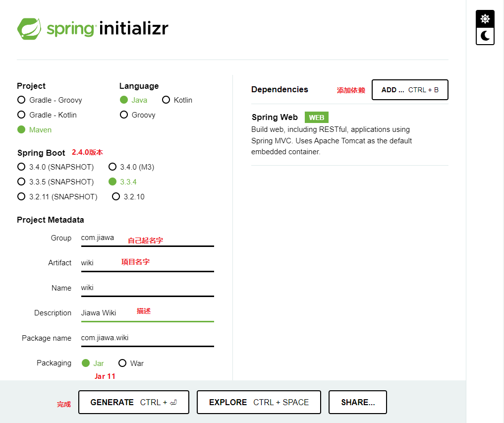Open EXPLORE to preview project files
The image size is (504, 423).
coord(259,402)
